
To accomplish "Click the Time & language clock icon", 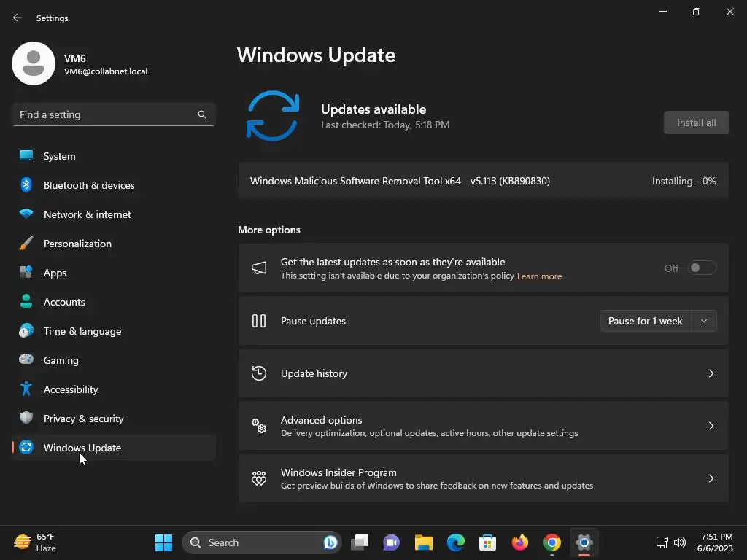I will pos(26,330).
